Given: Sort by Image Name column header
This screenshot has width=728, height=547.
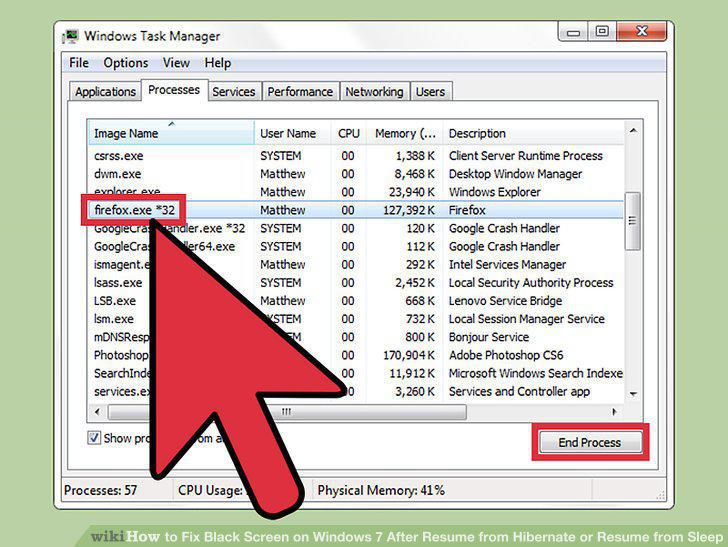Looking at the screenshot, I should click(x=171, y=133).
